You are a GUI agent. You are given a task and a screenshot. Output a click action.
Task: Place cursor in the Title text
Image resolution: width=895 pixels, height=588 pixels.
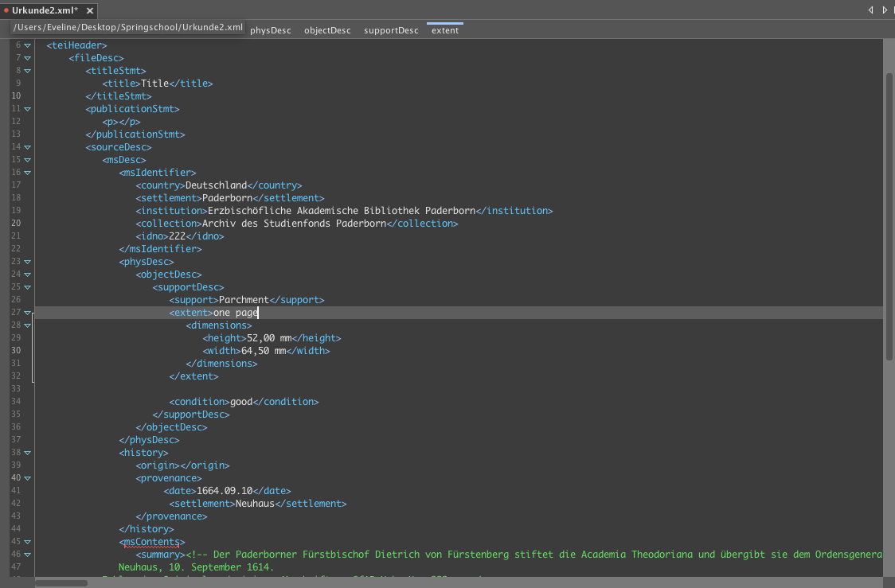click(x=154, y=84)
